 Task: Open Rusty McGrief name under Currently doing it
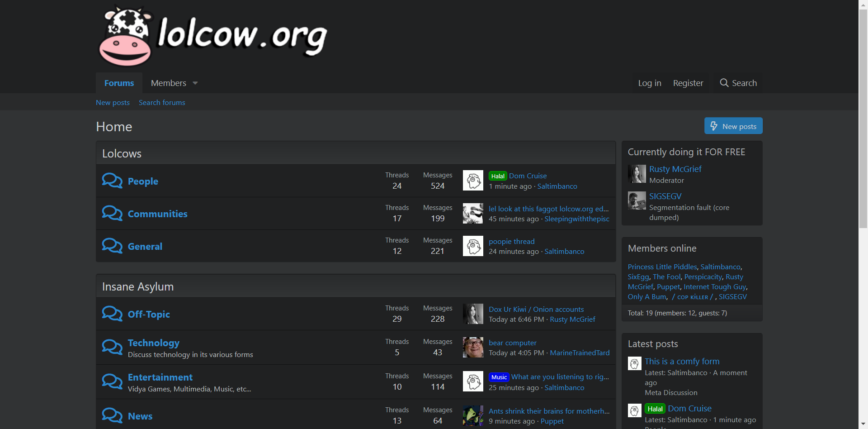click(675, 169)
